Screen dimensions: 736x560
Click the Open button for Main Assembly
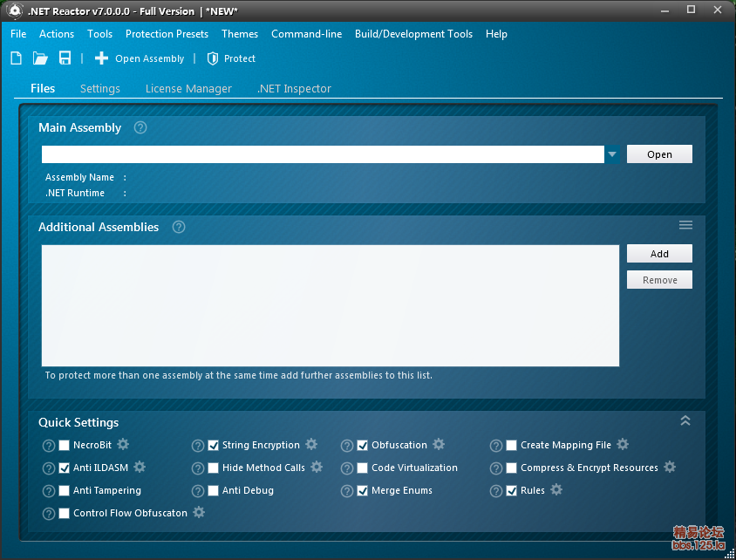[x=659, y=154]
